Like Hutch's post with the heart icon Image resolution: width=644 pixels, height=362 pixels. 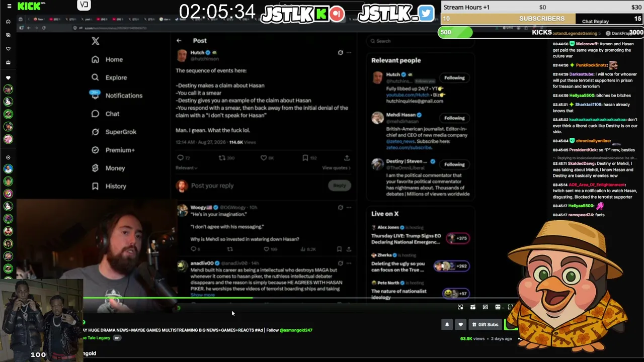pyautogui.click(x=263, y=158)
